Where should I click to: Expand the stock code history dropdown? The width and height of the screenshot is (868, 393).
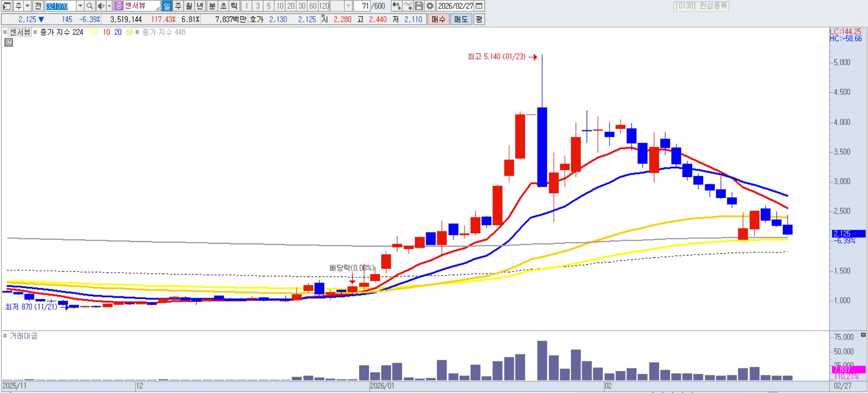80,6
